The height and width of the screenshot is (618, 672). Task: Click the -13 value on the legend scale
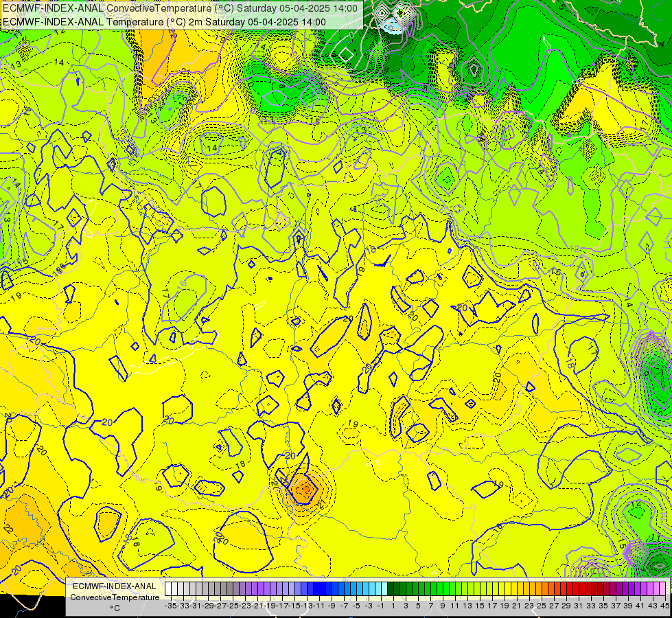click(x=307, y=606)
